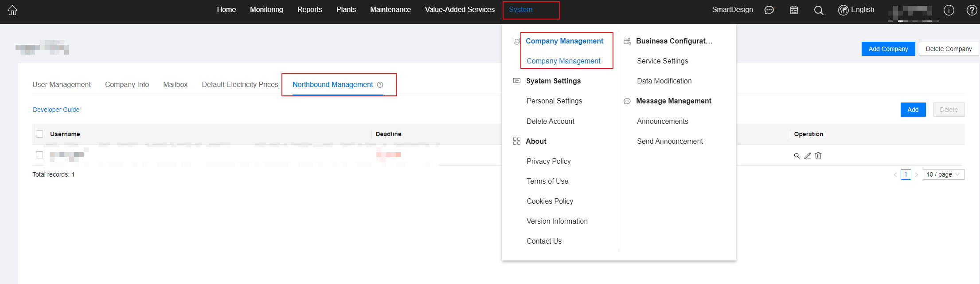Open the Developer Guide link
This screenshot has width=980, height=284.
pyautogui.click(x=56, y=110)
